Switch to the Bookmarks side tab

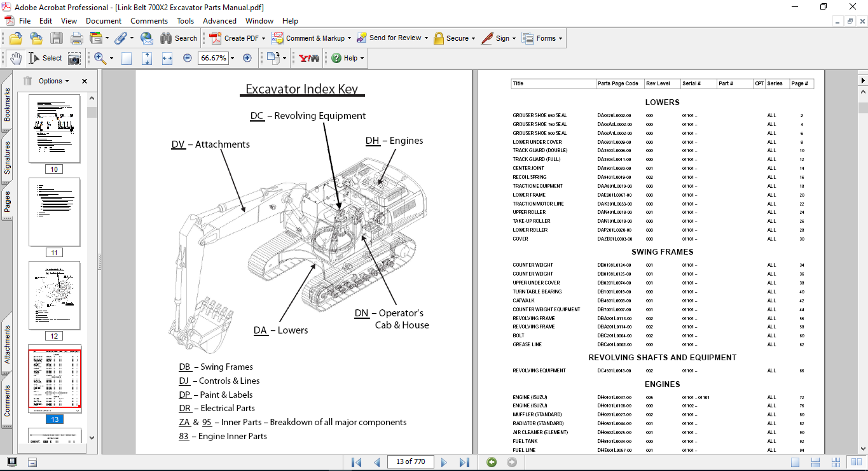click(7, 104)
